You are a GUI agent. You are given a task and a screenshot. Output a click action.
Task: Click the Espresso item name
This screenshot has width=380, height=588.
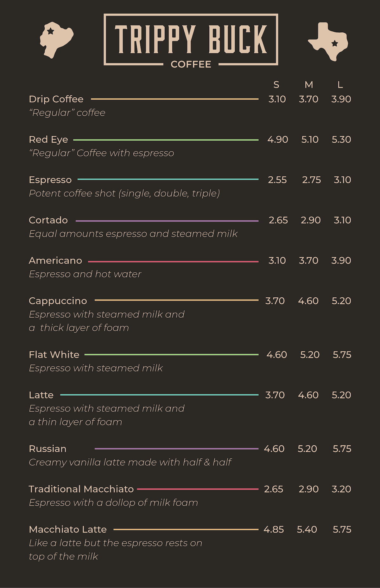(x=50, y=180)
